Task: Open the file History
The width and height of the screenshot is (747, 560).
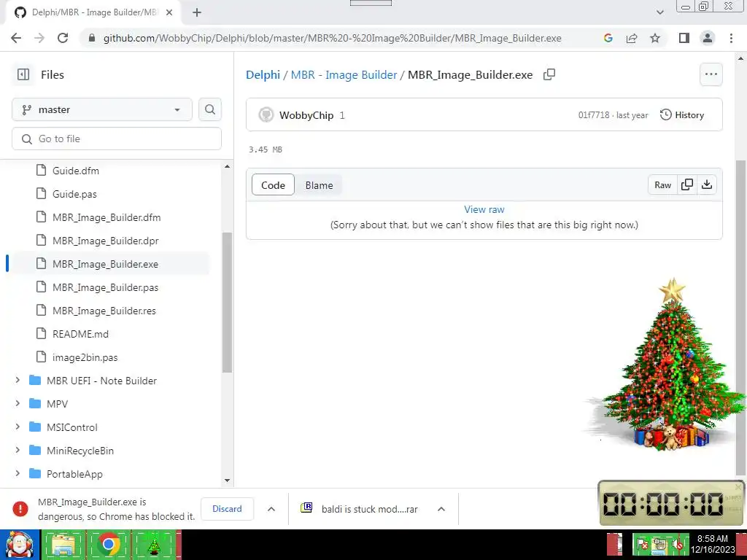Action: tap(682, 114)
